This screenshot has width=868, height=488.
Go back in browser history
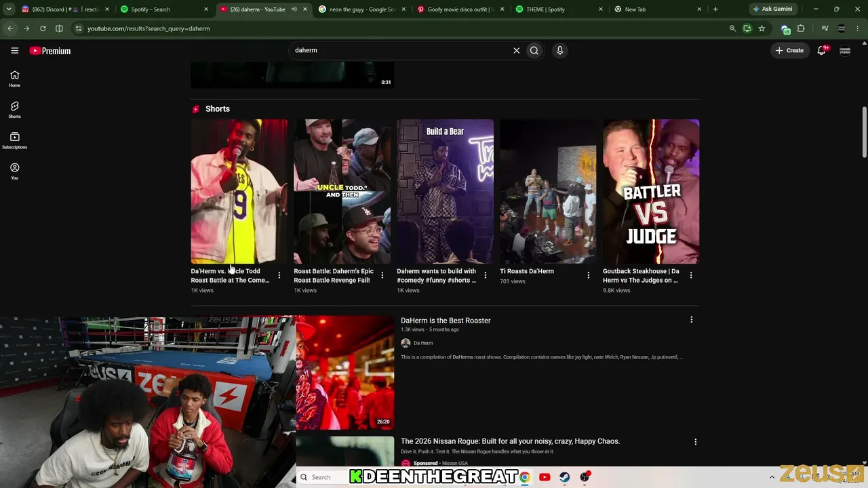(10, 28)
